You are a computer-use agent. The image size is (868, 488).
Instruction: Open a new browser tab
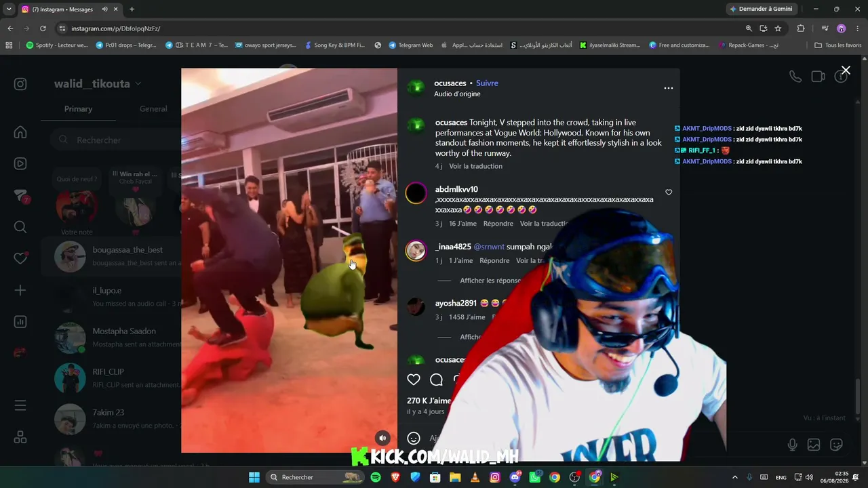click(132, 9)
